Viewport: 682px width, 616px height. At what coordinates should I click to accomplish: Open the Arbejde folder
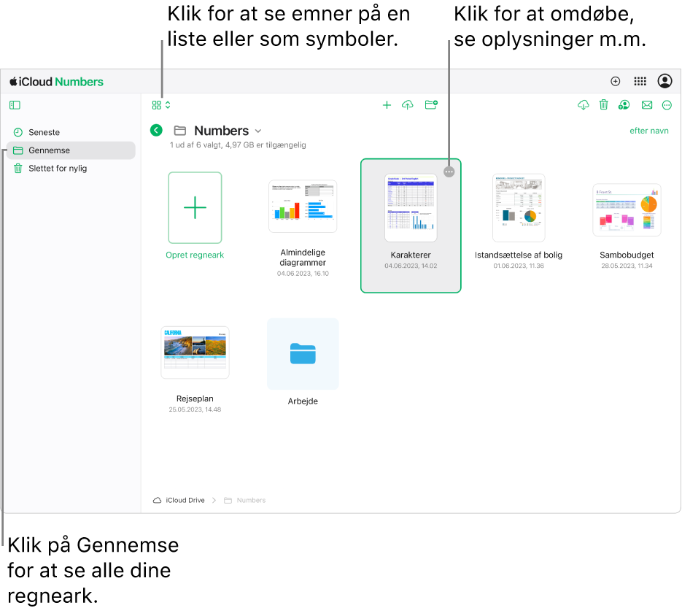tap(303, 353)
